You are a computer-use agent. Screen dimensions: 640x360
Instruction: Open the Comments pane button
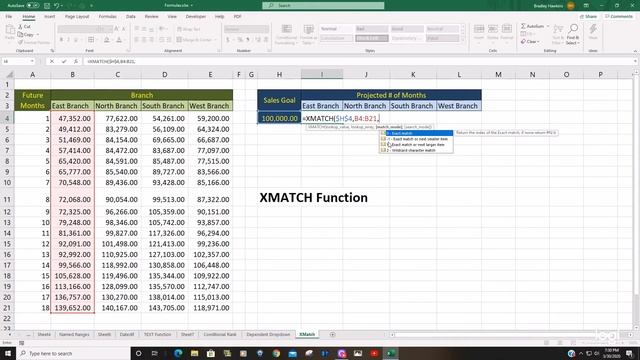click(619, 17)
